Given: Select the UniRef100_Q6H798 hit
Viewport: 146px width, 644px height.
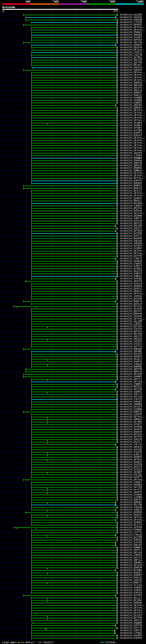Looking at the screenshot, I should pos(131,369).
